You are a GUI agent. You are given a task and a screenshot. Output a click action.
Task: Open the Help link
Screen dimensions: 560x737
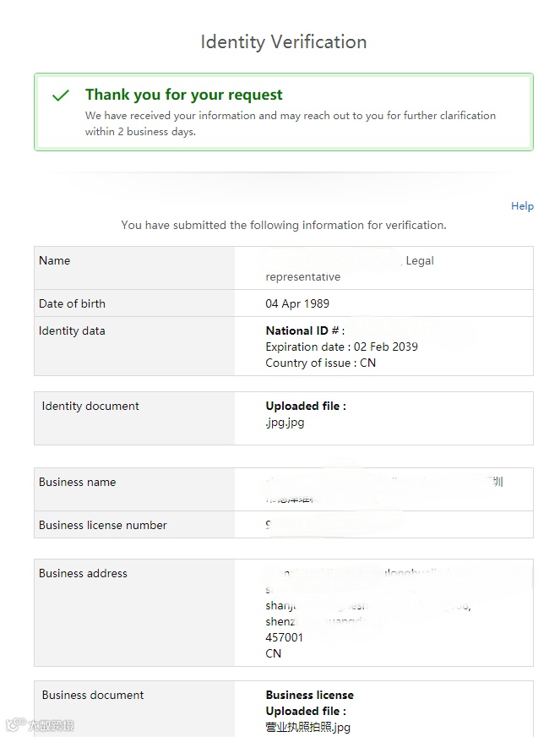(522, 205)
